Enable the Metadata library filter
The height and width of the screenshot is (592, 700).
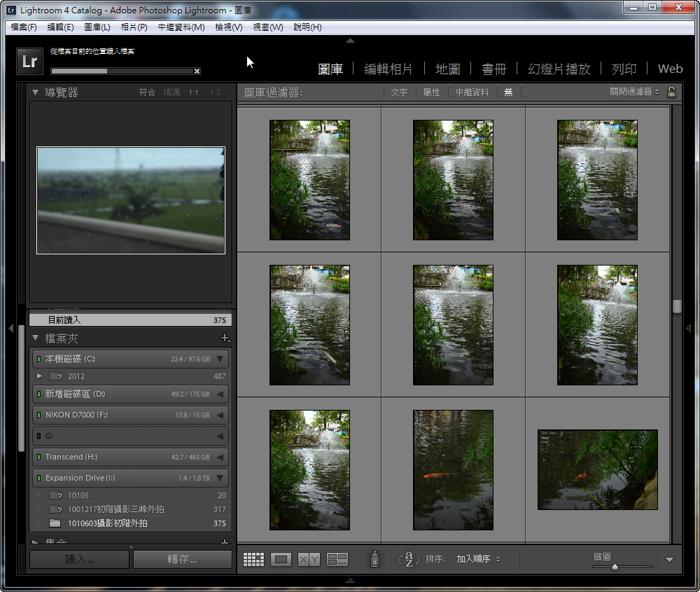point(472,92)
